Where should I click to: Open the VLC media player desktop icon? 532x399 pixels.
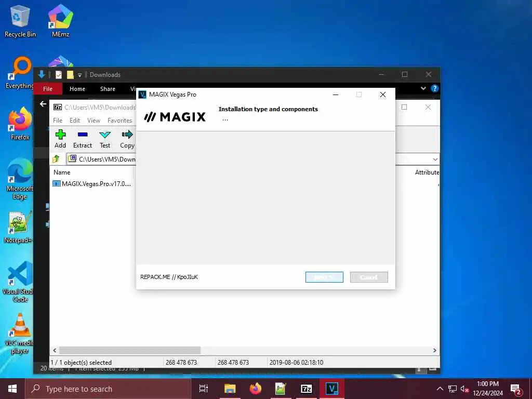pyautogui.click(x=20, y=334)
